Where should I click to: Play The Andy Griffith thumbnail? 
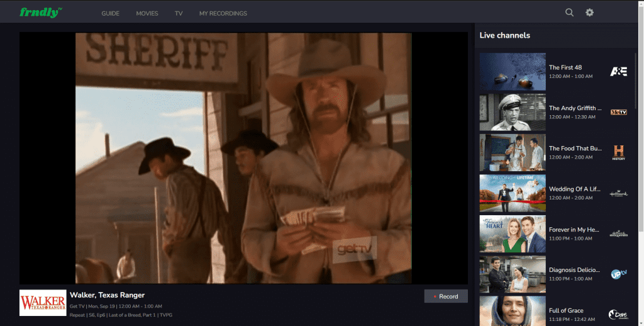tap(513, 112)
